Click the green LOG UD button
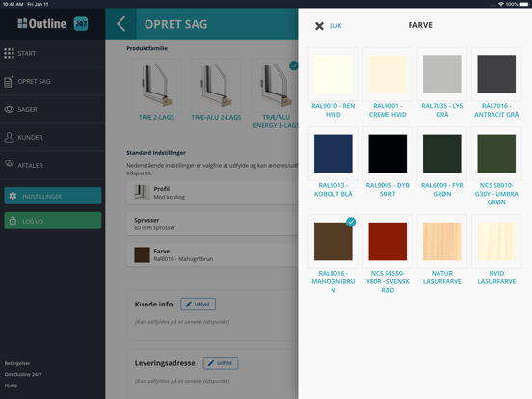 pyautogui.click(x=53, y=221)
